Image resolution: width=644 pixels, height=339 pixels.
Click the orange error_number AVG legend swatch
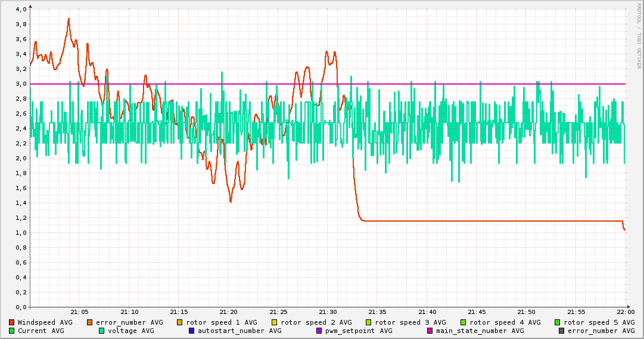(90, 322)
